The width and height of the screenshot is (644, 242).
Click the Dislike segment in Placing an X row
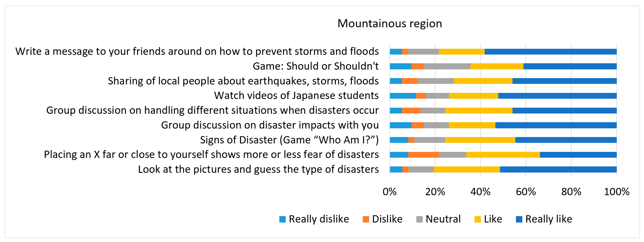pos(423,155)
